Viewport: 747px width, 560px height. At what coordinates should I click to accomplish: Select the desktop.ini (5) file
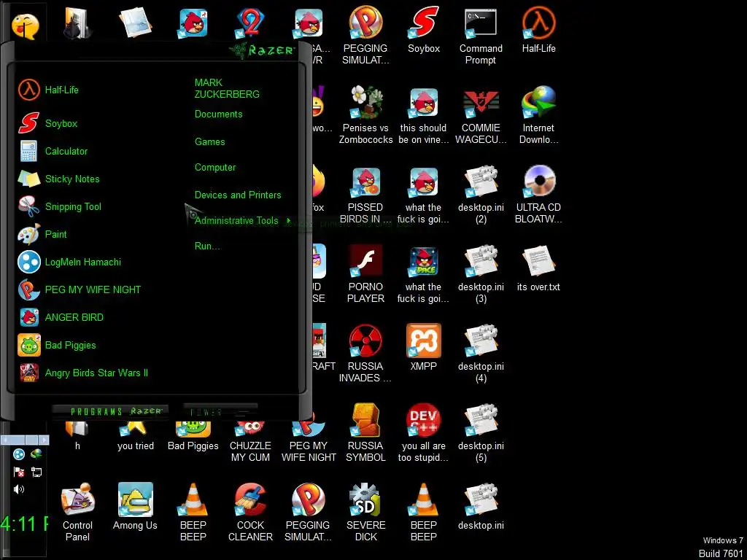click(x=481, y=433)
